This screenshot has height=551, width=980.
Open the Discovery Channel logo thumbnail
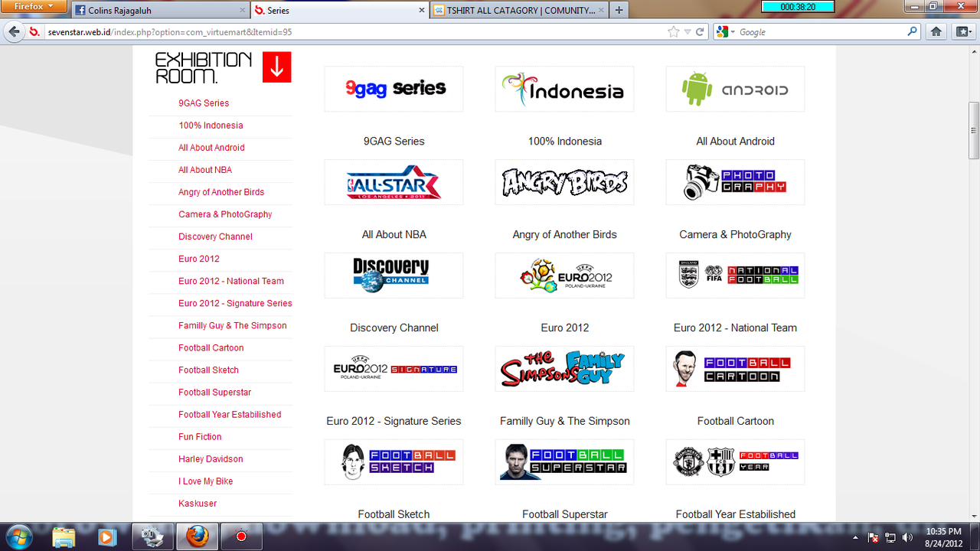click(x=394, y=275)
